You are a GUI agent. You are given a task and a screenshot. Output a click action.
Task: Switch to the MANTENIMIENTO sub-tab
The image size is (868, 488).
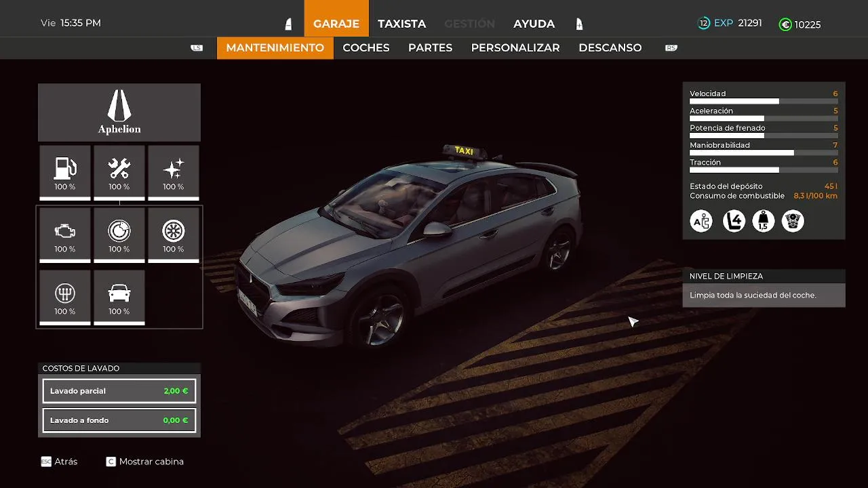(x=275, y=48)
